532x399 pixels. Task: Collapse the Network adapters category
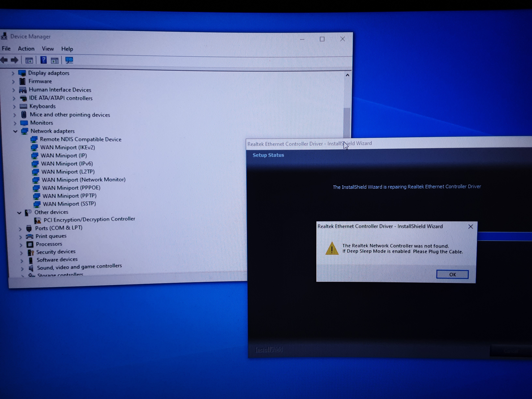pos(15,131)
